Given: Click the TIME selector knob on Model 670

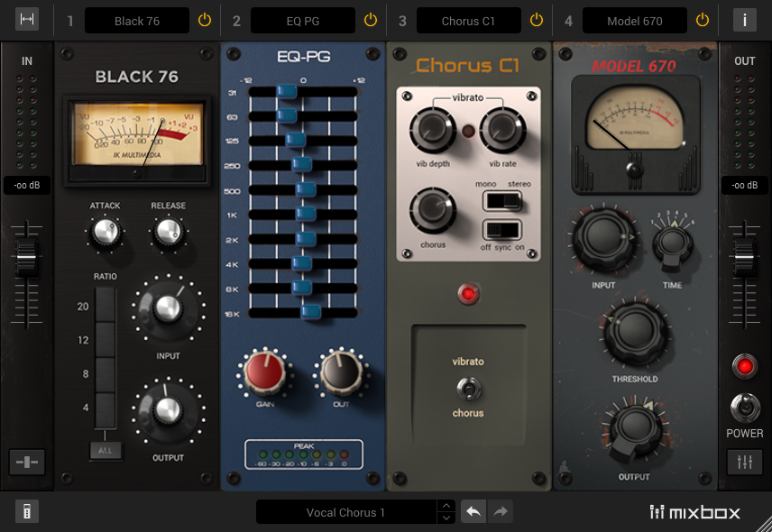Looking at the screenshot, I should 673,244.
